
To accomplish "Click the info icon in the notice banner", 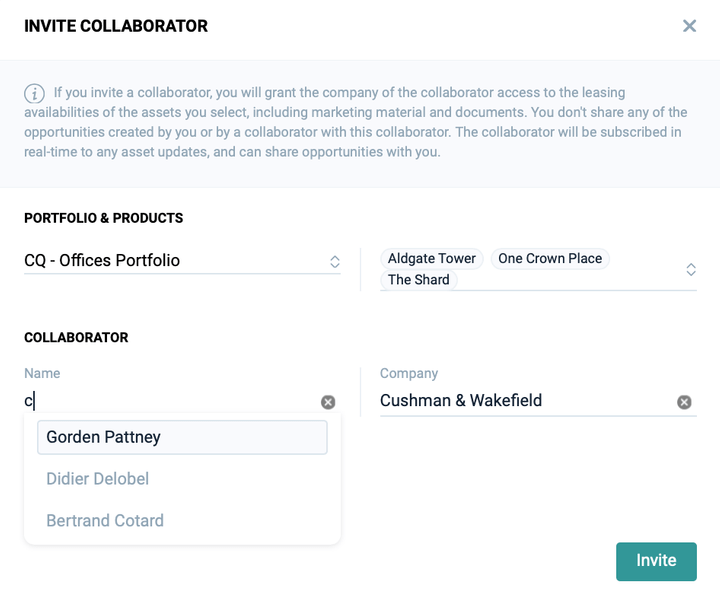I will (35, 93).
